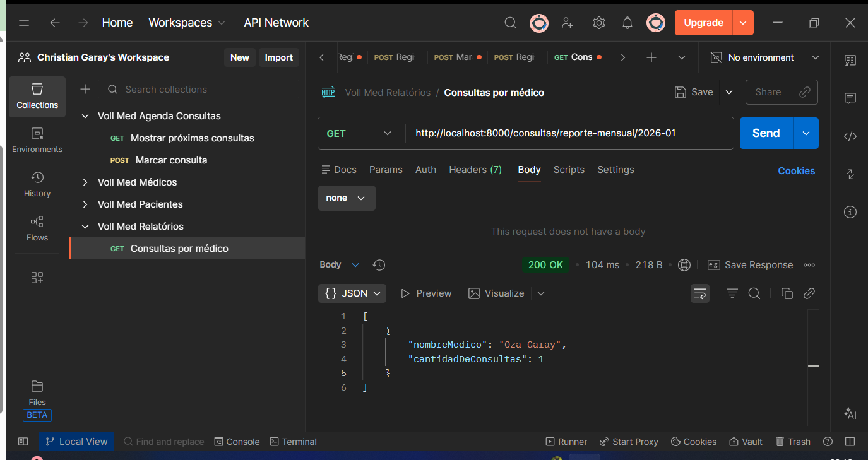Open the GET method dropdown
This screenshot has width=868, height=460.
(360, 133)
